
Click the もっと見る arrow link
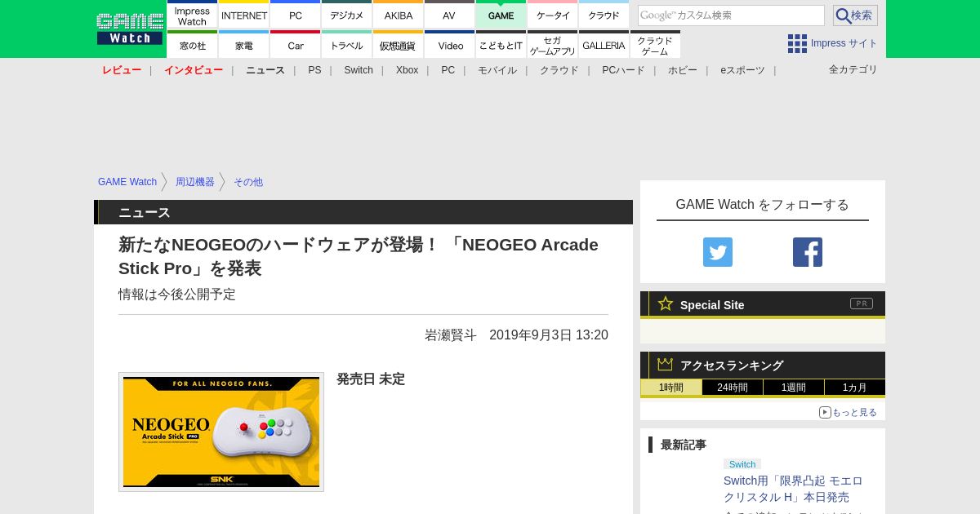coord(848,412)
